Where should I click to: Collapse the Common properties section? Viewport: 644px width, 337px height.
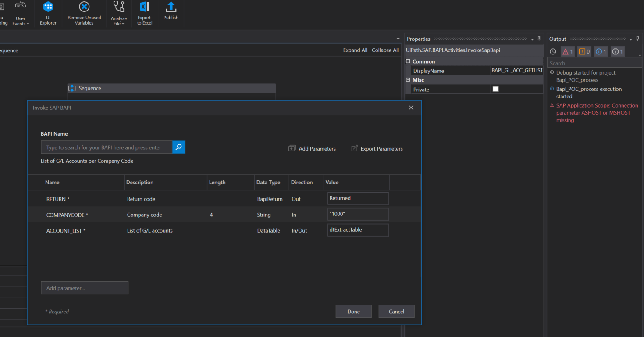(x=408, y=61)
